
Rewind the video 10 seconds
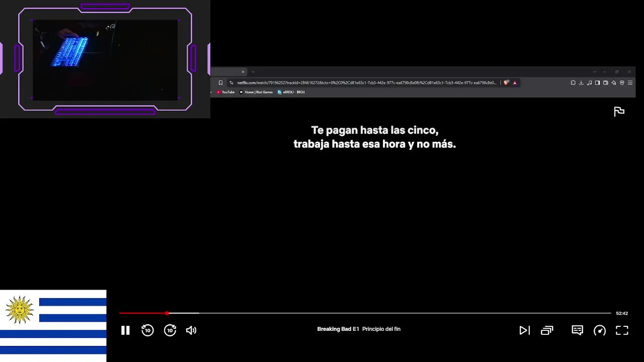point(147,330)
